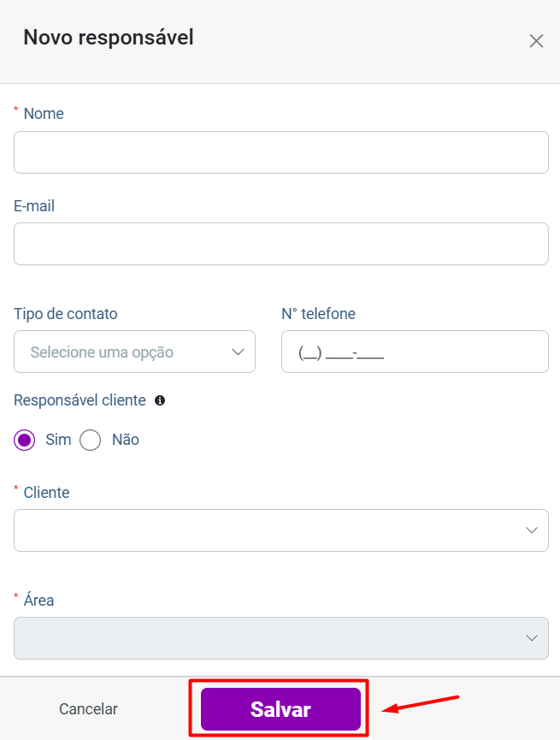This screenshot has width=560, height=740.
Task: Focus the E-mail text field
Action: click(x=281, y=244)
